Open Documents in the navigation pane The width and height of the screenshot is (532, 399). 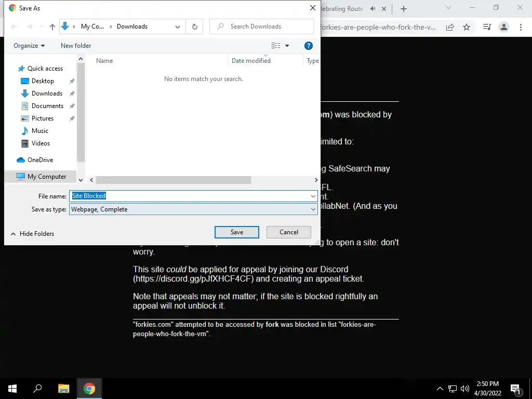click(x=47, y=106)
